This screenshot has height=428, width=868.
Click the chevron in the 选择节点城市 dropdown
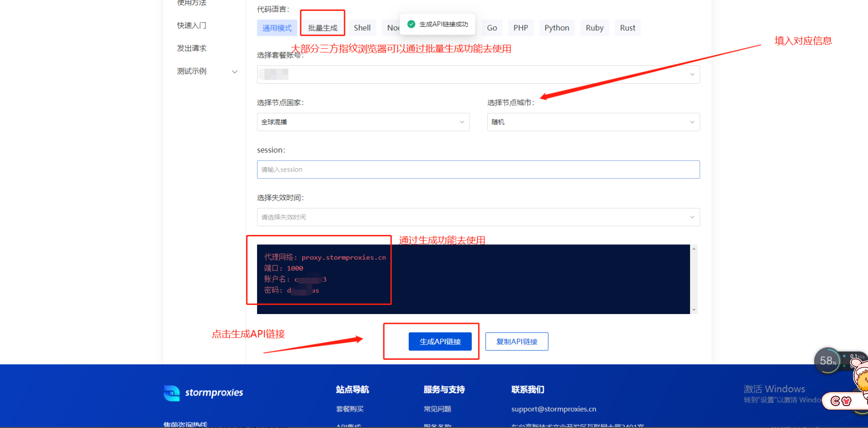pos(692,122)
